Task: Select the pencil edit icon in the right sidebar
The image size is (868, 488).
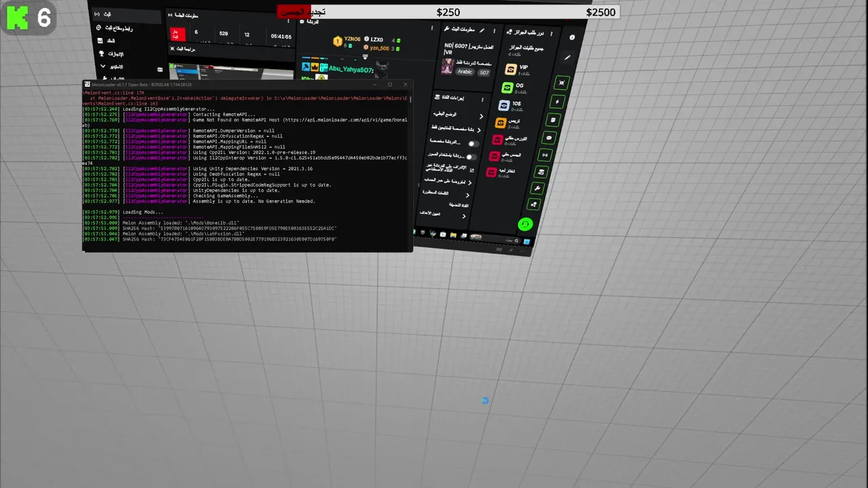Action: (568, 58)
